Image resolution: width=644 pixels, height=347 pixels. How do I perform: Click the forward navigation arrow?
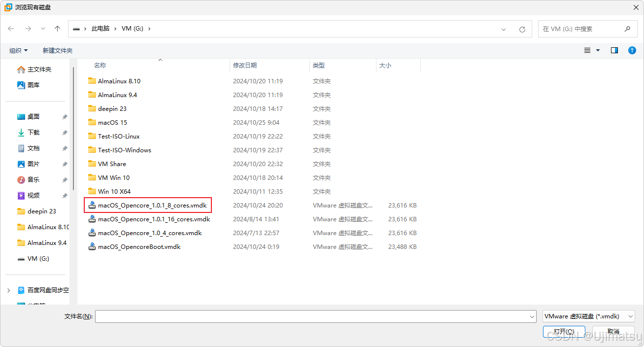tap(28, 29)
